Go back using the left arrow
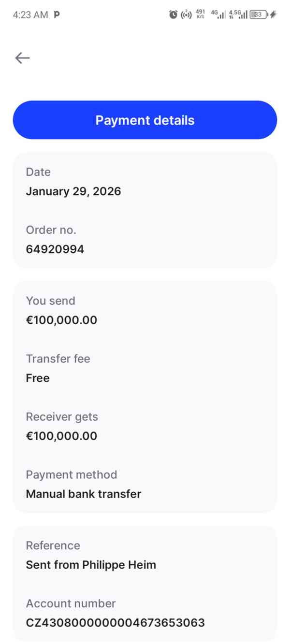 pyautogui.click(x=22, y=58)
